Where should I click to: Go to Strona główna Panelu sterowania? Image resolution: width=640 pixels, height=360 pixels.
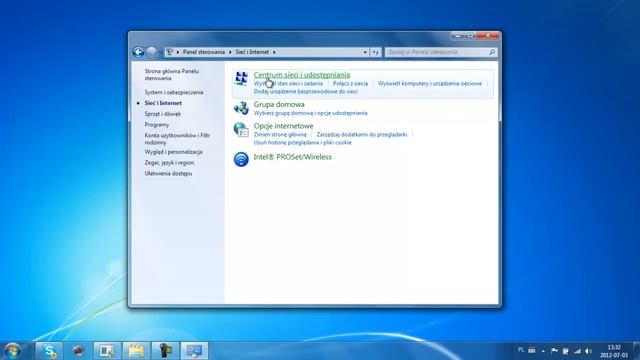pos(171,74)
